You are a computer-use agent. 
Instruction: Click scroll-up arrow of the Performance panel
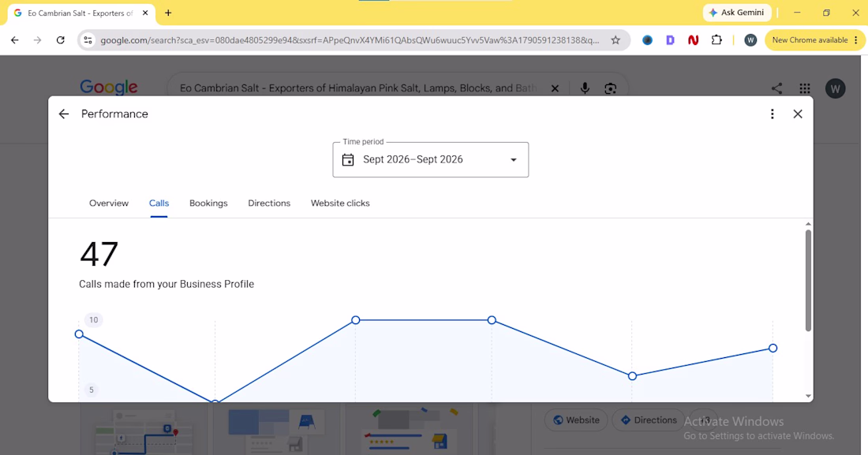click(808, 224)
